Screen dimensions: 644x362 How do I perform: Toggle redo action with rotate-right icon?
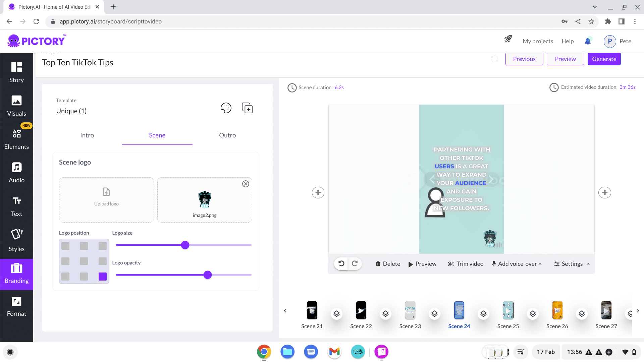[x=355, y=263]
